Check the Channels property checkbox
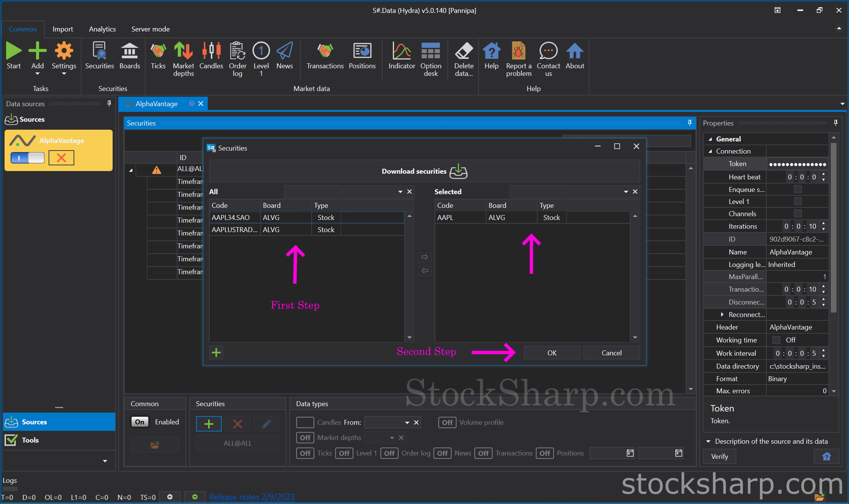The height and width of the screenshot is (504, 849). 798,214
